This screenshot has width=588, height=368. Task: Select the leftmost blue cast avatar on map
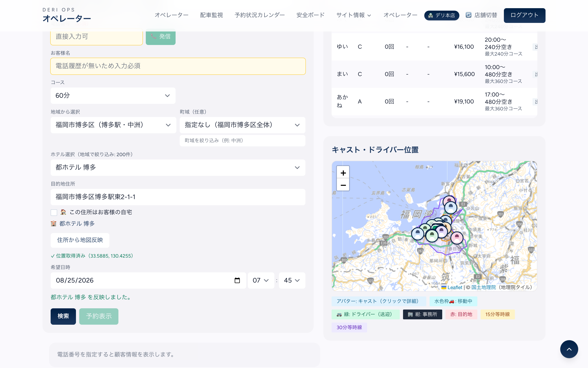pyautogui.click(x=418, y=233)
